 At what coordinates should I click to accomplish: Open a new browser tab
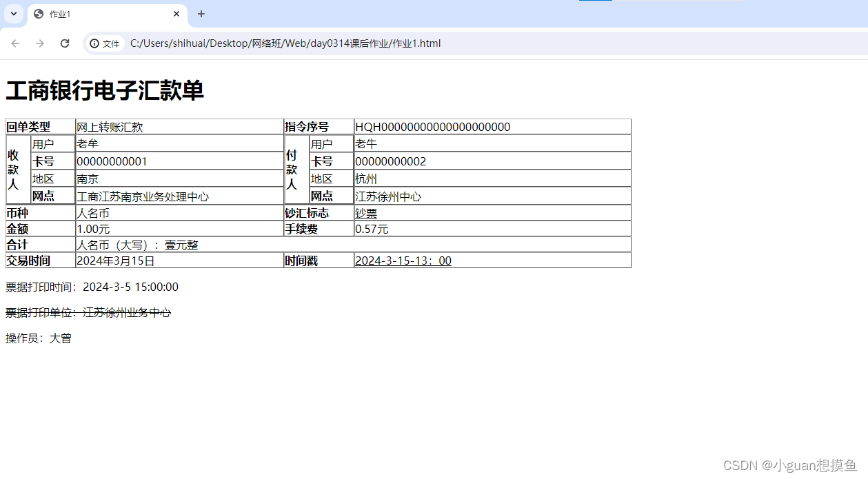click(x=201, y=14)
